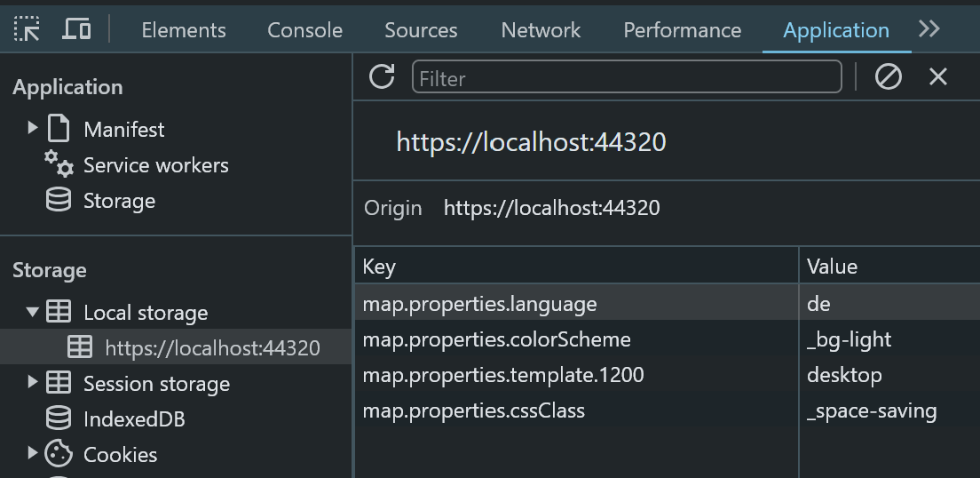Open the Sources tab
The width and height of the screenshot is (980, 478).
click(421, 30)
